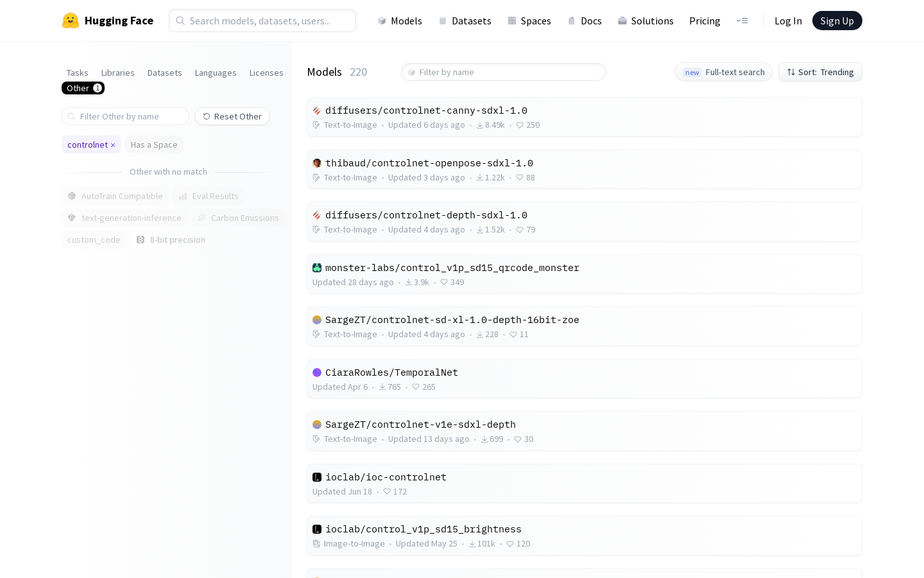The height and width of the screenshot is (578, 924).
Task: Switch to the Licenses filter tab
Action: (x=266, y=73)
